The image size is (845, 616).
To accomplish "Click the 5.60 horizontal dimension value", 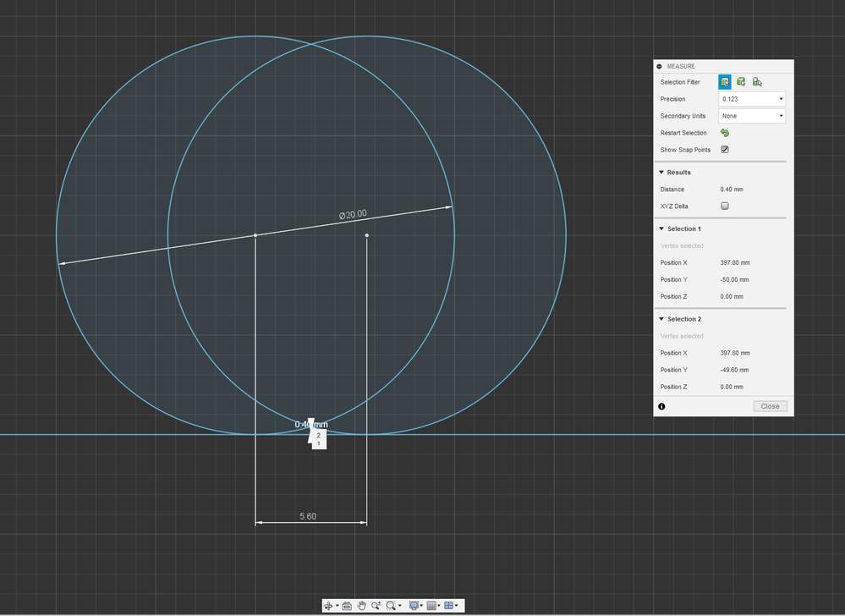I will coord(308,516).
